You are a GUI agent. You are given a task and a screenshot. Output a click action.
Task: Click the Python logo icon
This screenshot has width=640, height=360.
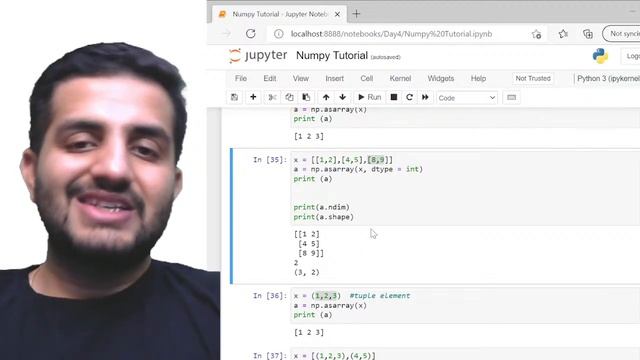pos(600,56)
